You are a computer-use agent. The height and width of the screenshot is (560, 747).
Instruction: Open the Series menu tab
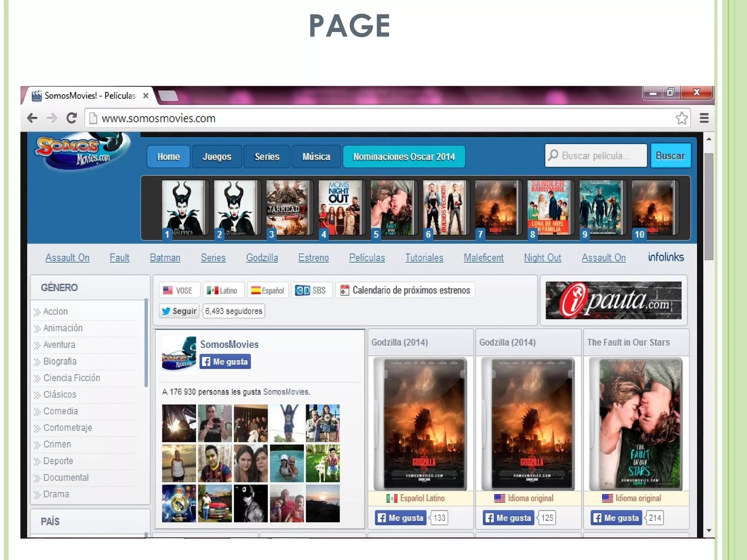click(x=267, y=157)
